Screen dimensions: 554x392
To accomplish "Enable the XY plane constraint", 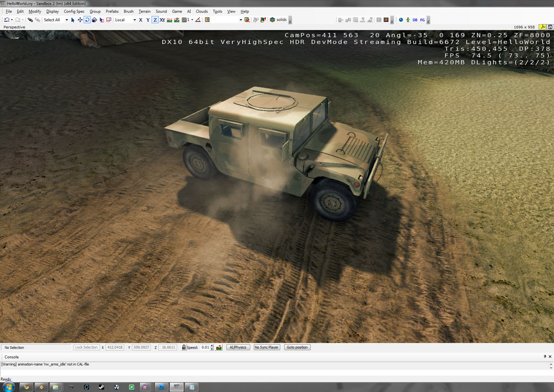I will pos(162,20).
